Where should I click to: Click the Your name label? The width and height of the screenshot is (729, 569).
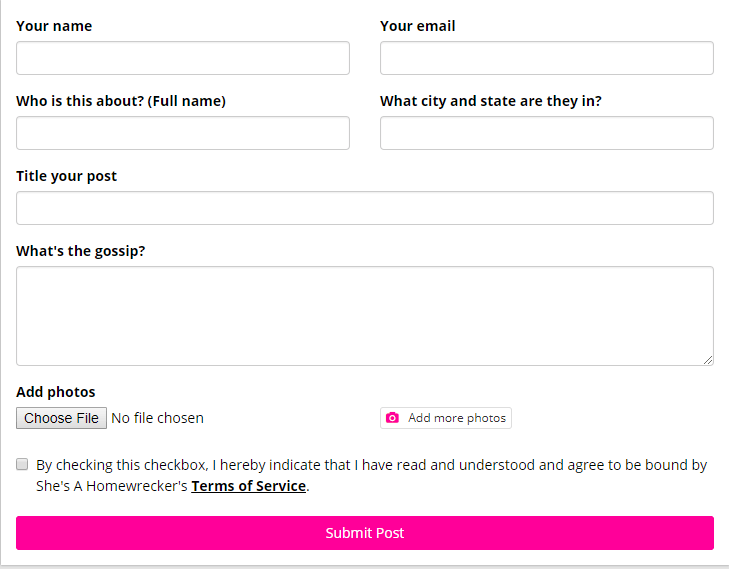(54, 26)
